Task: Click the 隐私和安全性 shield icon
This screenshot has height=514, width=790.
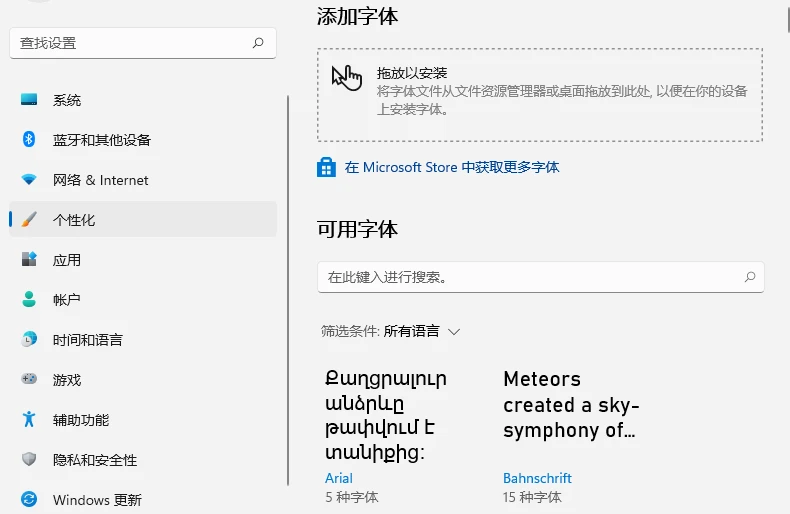Action: (29, 460)
